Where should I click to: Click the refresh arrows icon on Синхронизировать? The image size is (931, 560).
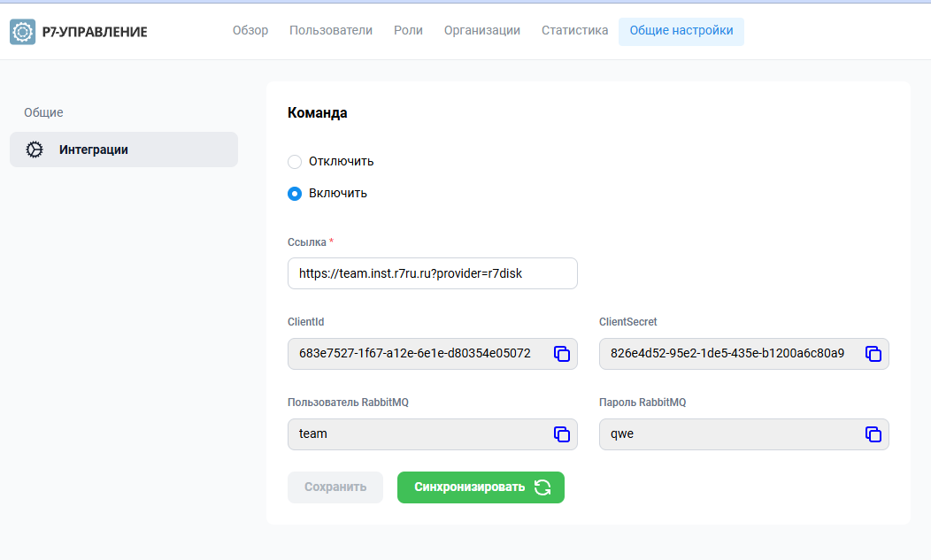click(x=542, y=487)
